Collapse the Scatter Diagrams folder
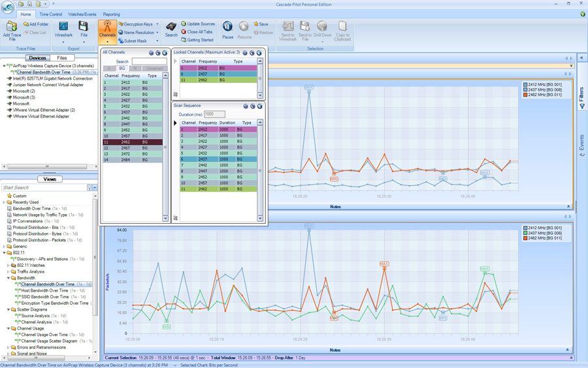Viewport: 588px width, 368px height. tap(8, 309)
